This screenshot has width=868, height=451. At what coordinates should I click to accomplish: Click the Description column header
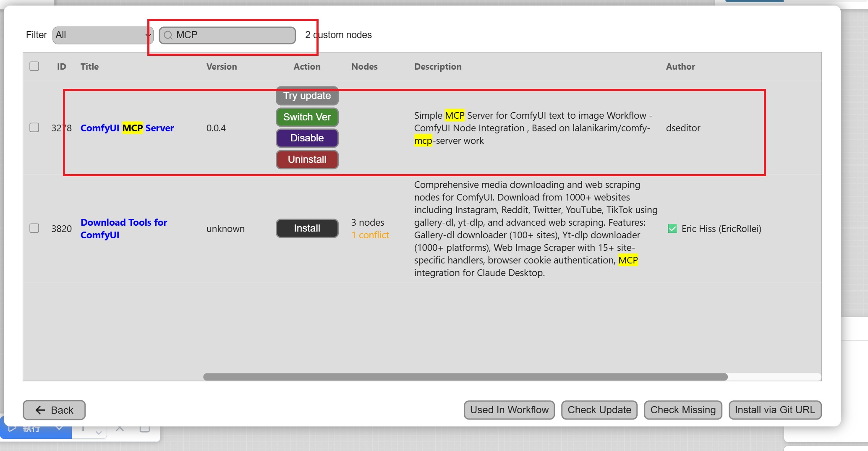[x=438, y=66]
